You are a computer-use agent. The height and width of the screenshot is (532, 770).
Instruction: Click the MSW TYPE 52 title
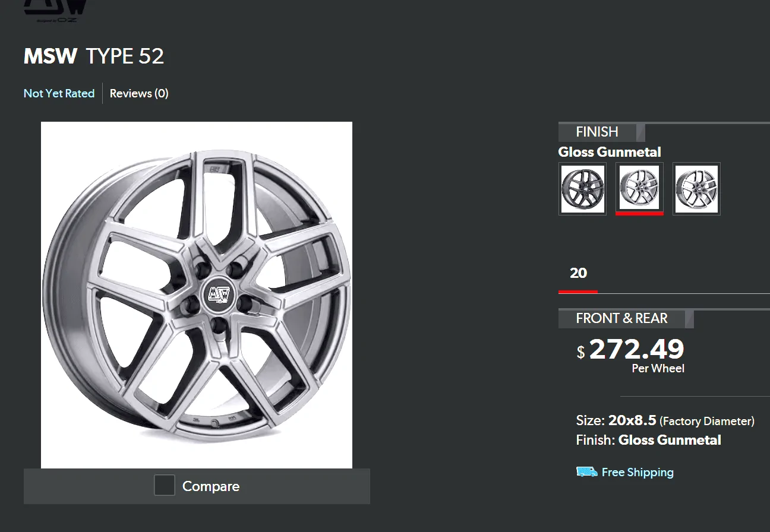(94, 56)
